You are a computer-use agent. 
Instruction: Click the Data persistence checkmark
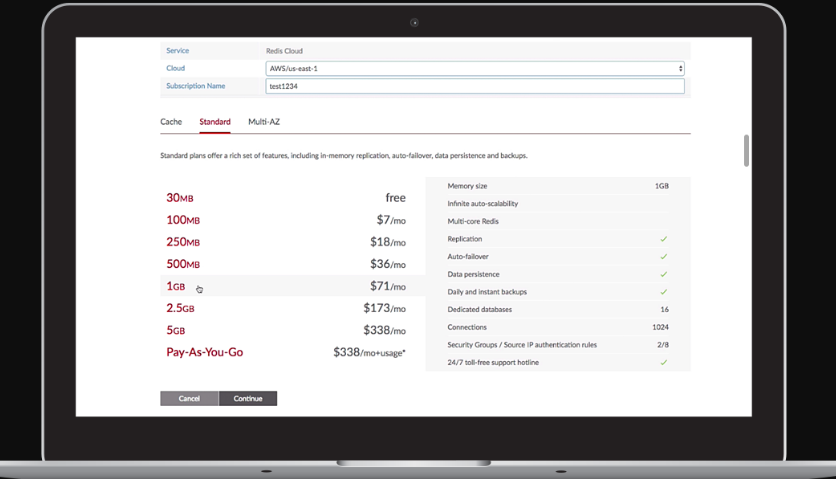coord(664,274)
